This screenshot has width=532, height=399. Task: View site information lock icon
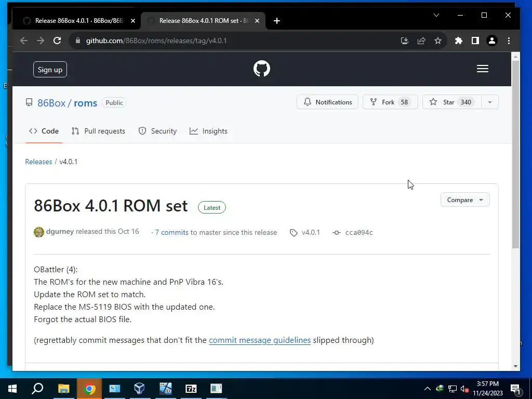[78, 41]
